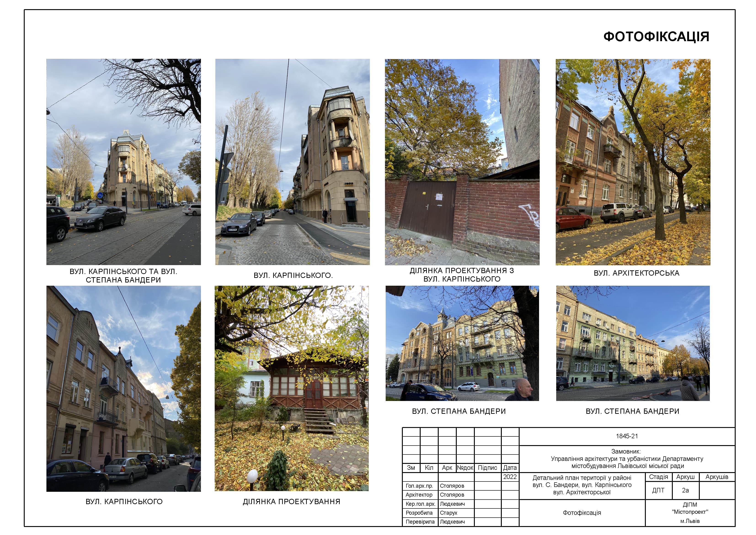Click the Старух name in Розробила row

point(449,513)
